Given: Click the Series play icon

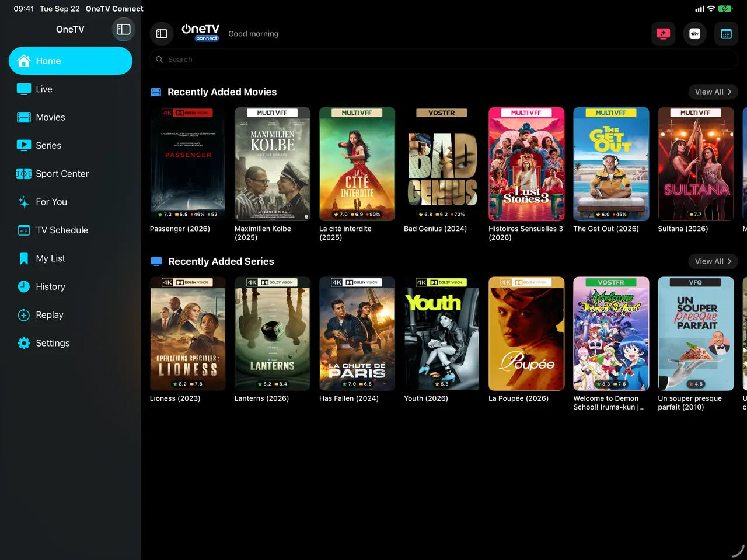Looking at the screenshot, I should tap(24, 145).
